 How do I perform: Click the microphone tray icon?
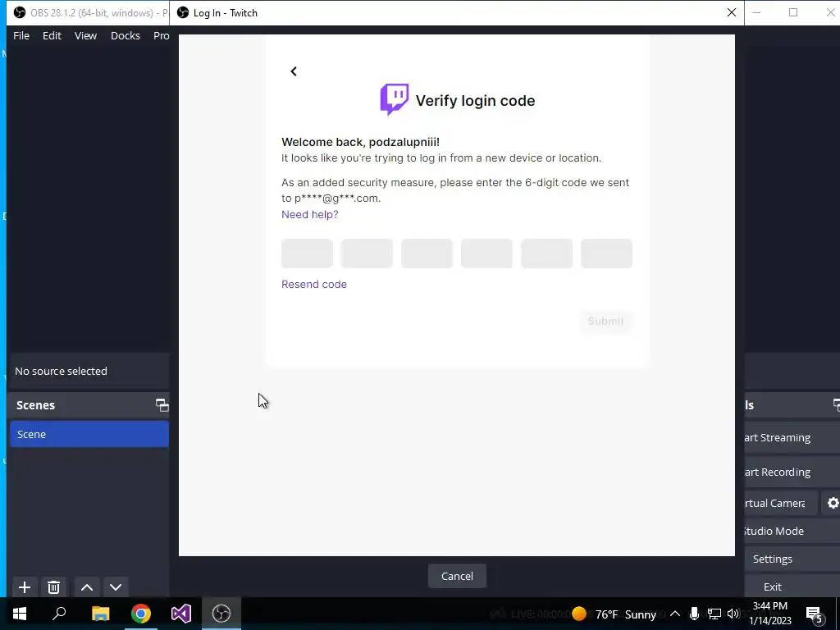(694, 614)
